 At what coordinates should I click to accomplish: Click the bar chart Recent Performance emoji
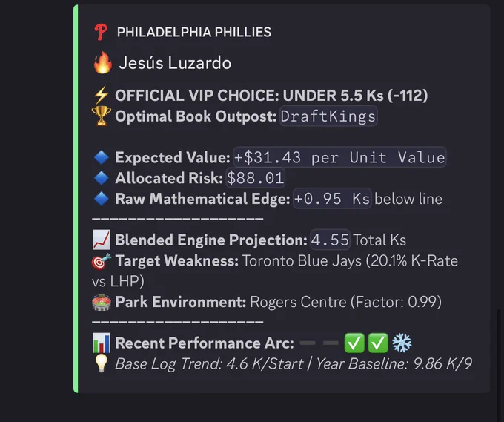[102, 343]
